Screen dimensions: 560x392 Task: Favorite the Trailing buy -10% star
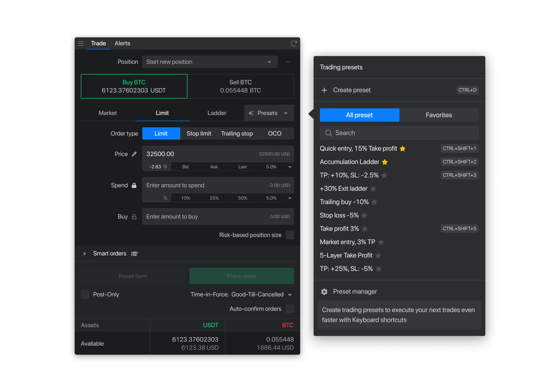[x=374, y=202]
